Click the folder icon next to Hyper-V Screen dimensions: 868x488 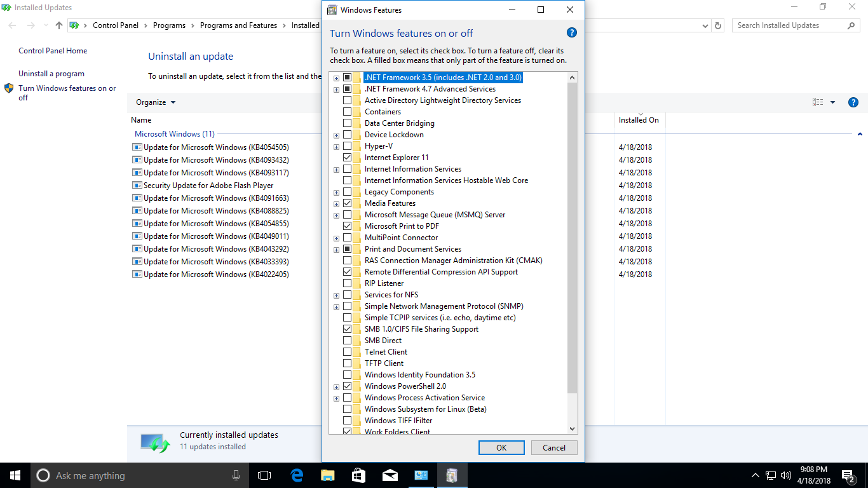pyautogui.click(x=357, y=146)
